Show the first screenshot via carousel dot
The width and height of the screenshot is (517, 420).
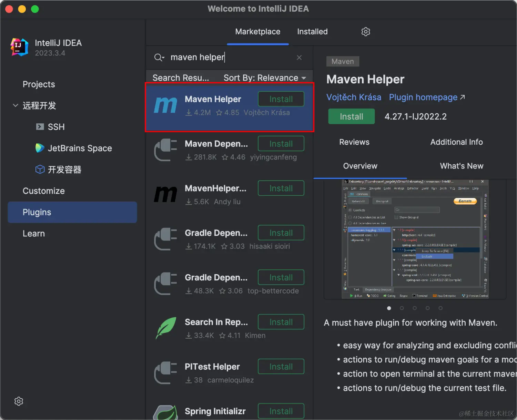389,308
